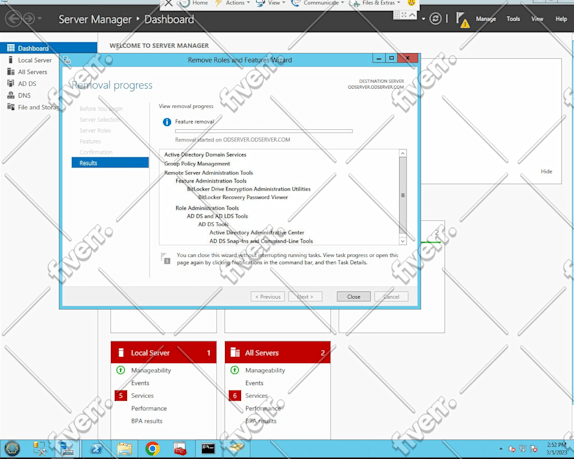Viewport: 574px width, 459px height.
Task: Open Command Prompt from the taskbar
Action: point(208,448)
